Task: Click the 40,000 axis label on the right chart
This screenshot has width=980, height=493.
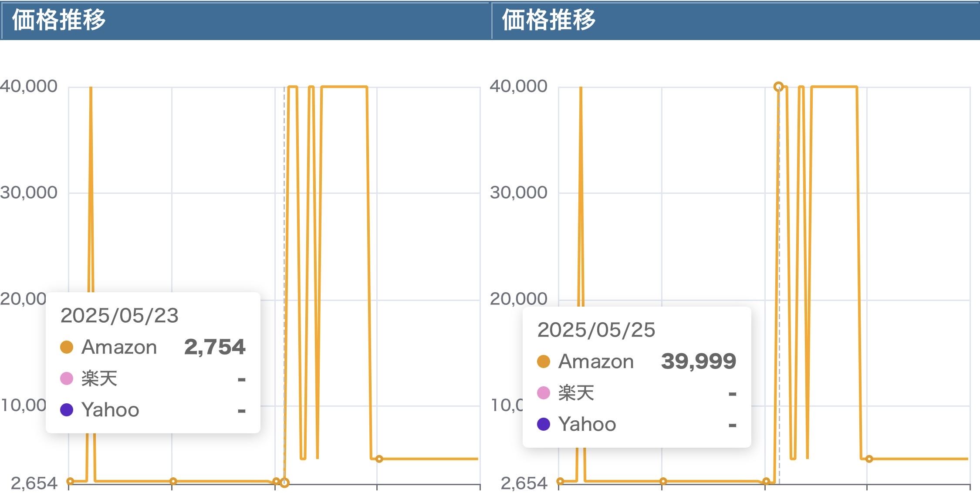Action: (518, 86)
